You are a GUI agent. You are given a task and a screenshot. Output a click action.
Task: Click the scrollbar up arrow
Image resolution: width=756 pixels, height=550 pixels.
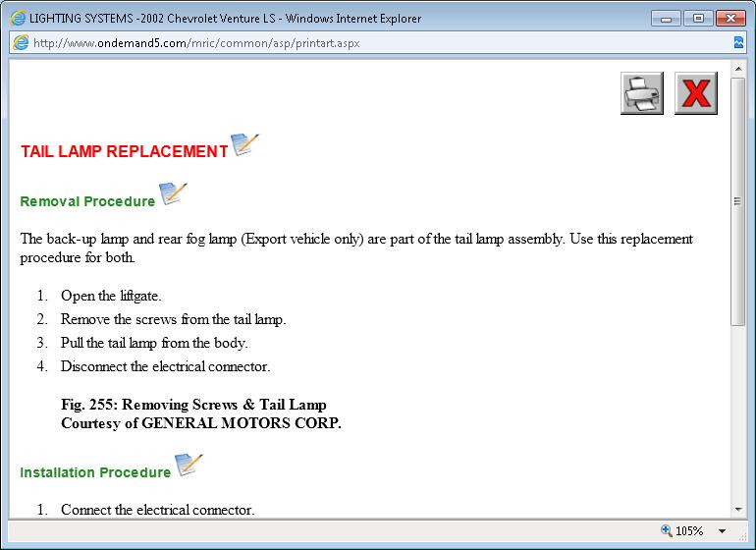(x=738, y=69)
